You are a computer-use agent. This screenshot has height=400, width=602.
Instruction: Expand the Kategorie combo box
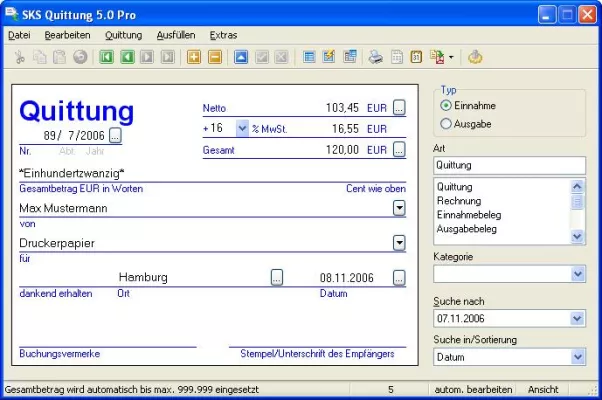[x=577, y=273]
